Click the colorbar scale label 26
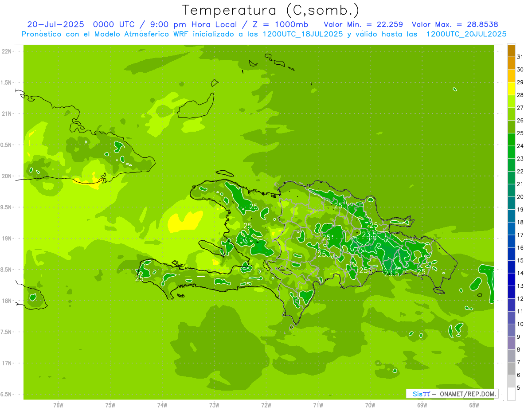Screen dimensions: 532x411 point(520,121)
